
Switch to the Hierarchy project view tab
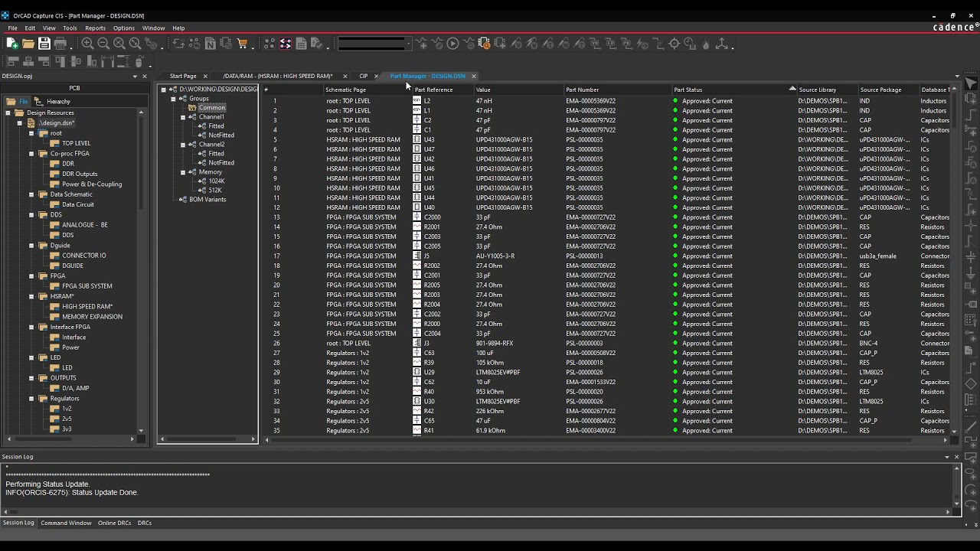53,101
